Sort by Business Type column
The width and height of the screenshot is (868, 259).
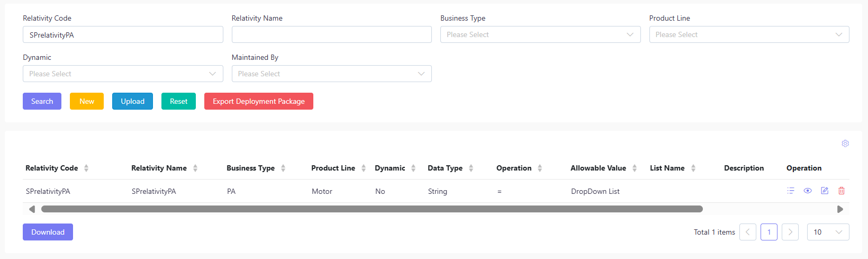click(x=283, y=168)
